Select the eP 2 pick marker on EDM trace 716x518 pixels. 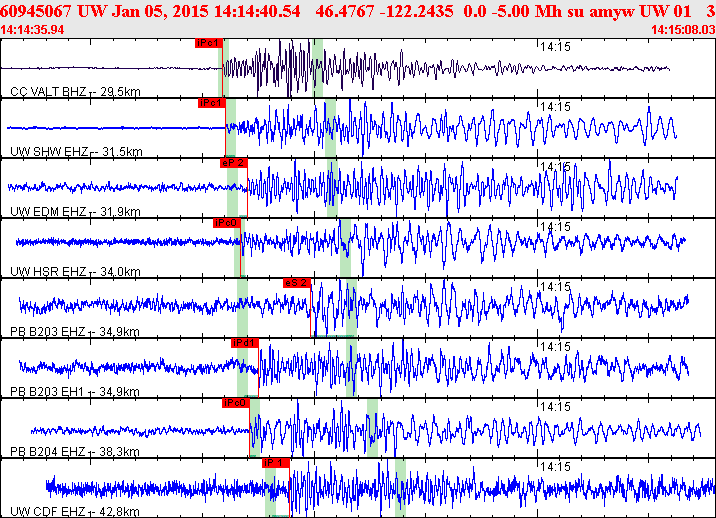pyautogui.click(x=234, y=163)
